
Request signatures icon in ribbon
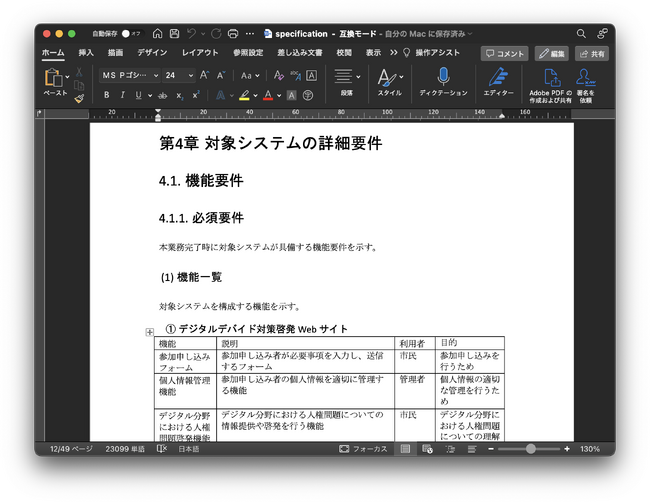(x=585, y=77)
